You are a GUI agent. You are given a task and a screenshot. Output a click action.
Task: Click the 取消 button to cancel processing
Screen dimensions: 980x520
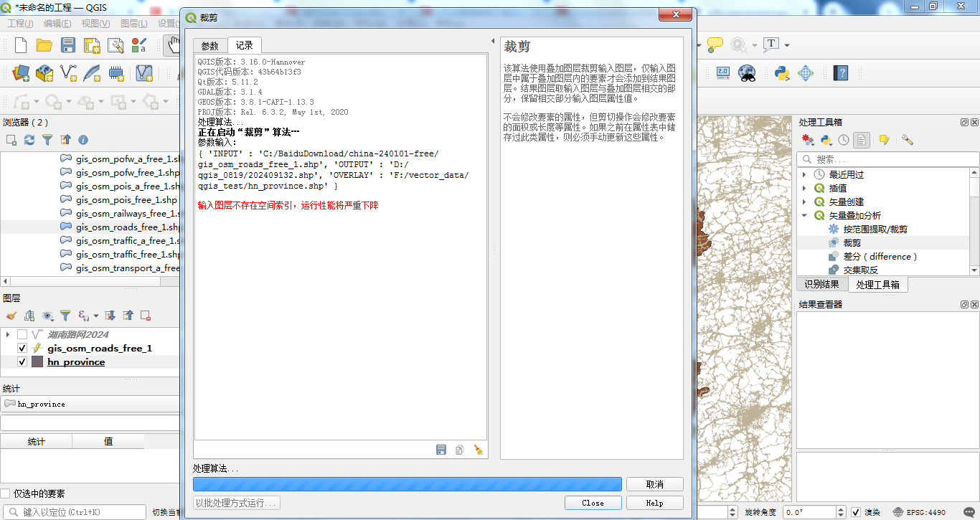[x=654, y=484]
